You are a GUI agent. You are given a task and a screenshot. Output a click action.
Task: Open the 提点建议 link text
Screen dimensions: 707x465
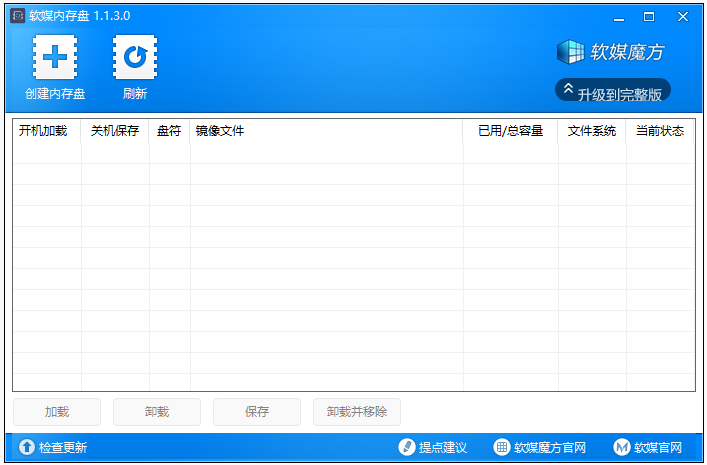[443, 447]
